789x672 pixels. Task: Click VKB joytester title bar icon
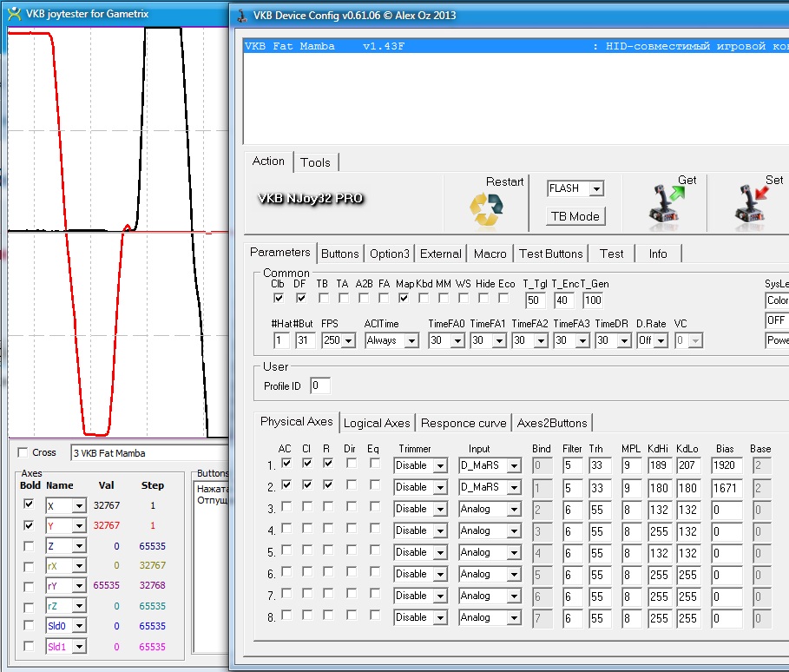(15, 14)
